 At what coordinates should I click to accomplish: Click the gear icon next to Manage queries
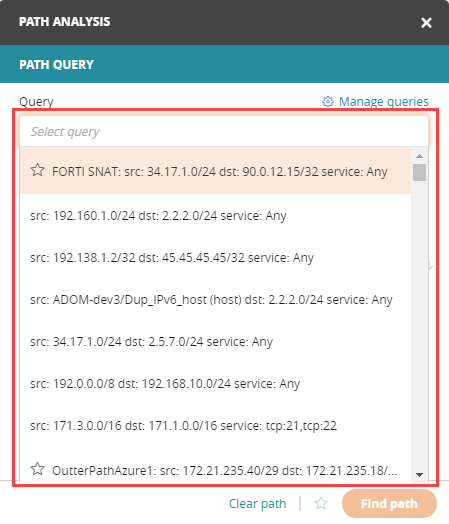pyautogui.click(x=328, y=102)
